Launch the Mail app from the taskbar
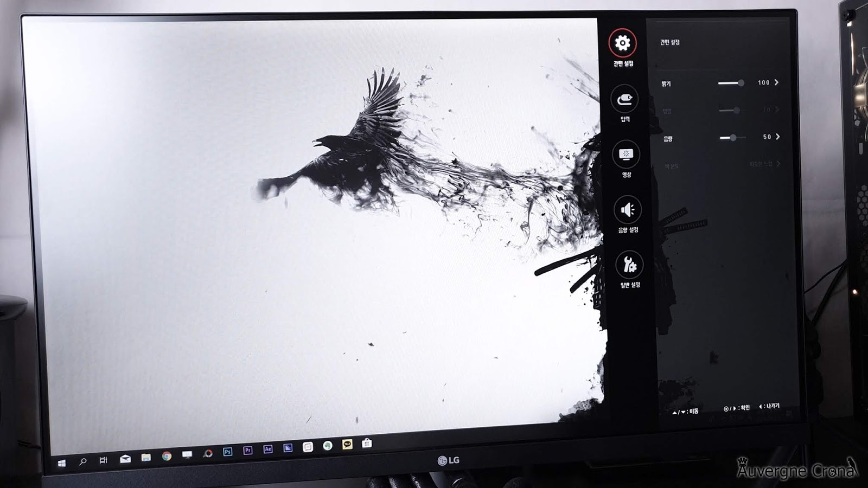Image resolution: width=868 pixels, height=488 pixels. 125,459
